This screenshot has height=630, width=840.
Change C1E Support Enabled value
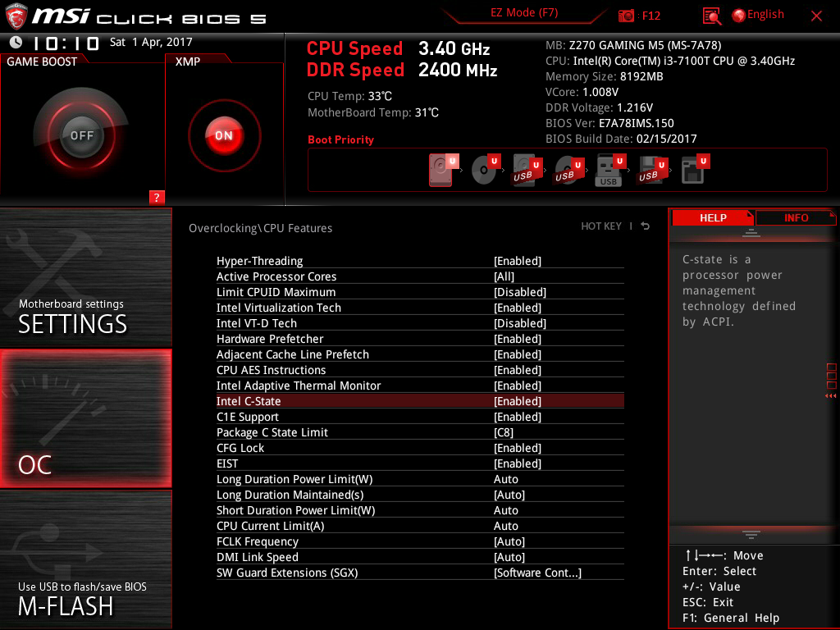coord(518,416)
